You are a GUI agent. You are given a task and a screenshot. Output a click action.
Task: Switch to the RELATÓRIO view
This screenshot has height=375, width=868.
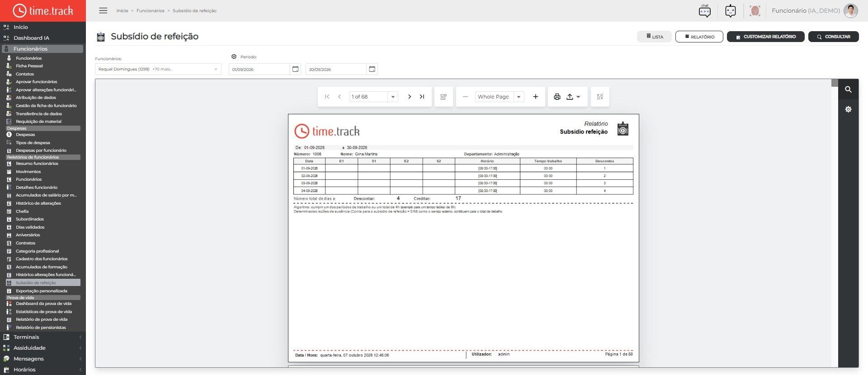699,37
